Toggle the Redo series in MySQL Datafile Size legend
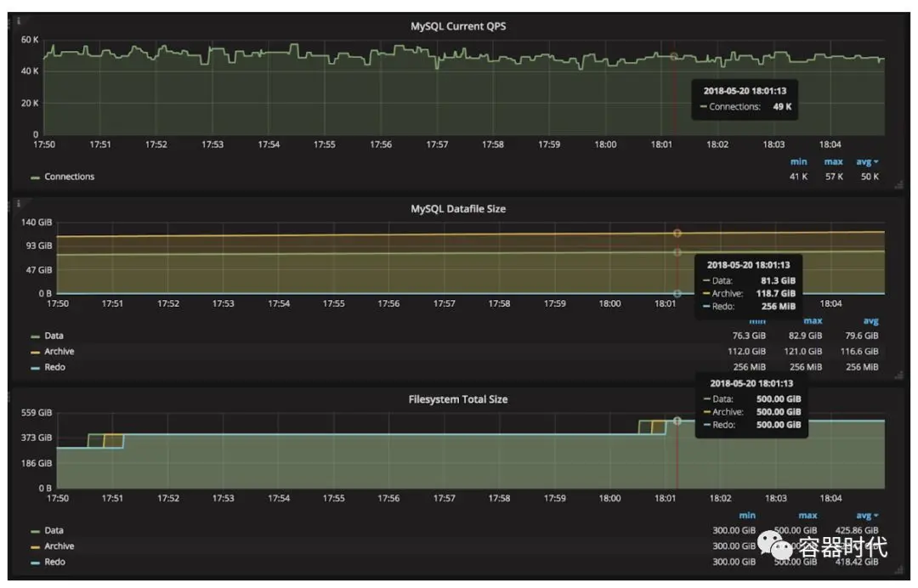Viewport: 918px width, 588px height. click(x=55, y=367)
